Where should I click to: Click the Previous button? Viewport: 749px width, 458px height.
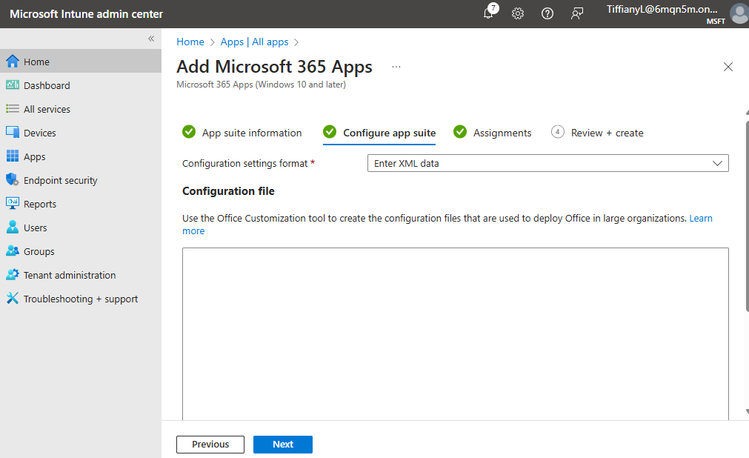pyautogui.click(x=210, y=444)
